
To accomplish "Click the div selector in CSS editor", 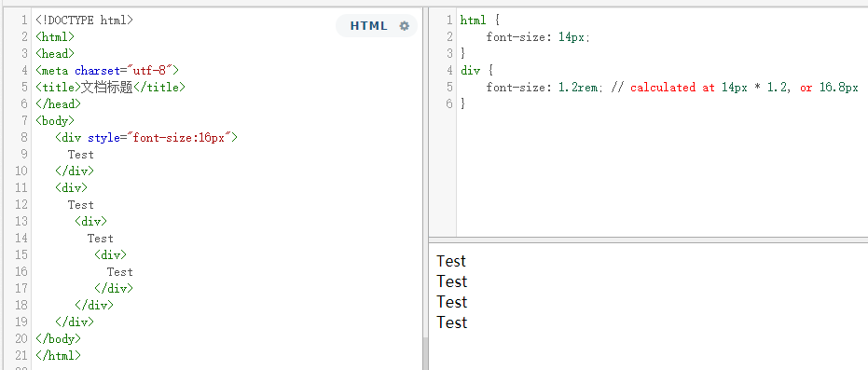I will coord(470,71).
